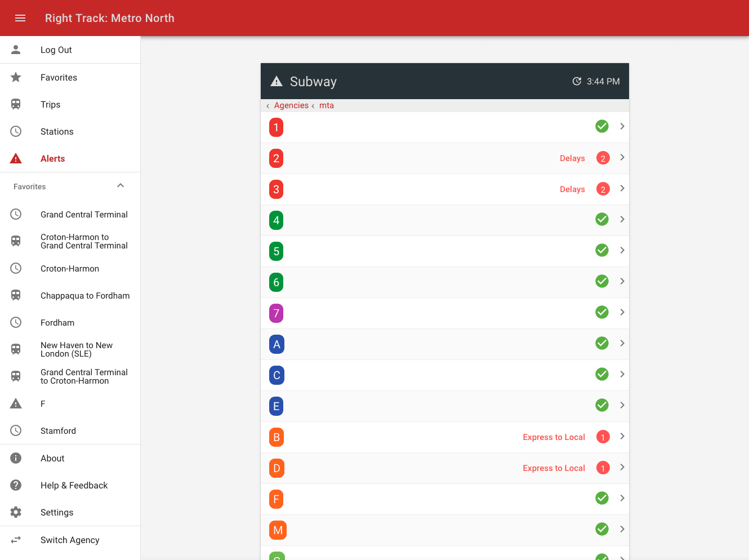Click the Settings gear icon
The width and height of the screenshot is (749, 560).
pos(16,512)
